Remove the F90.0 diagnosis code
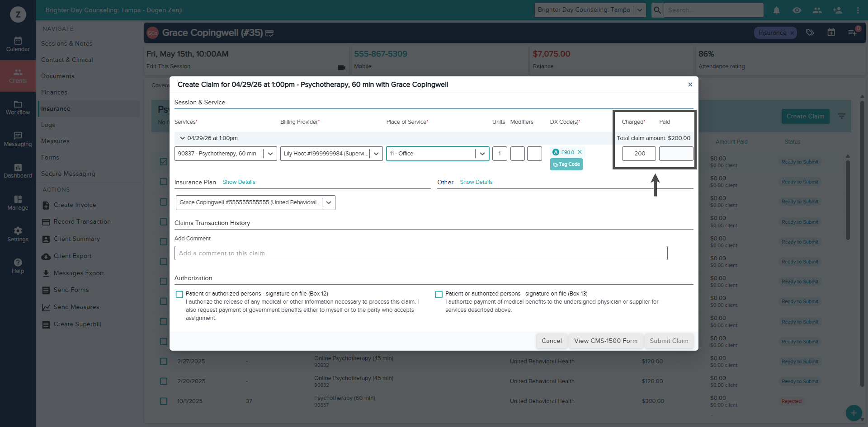The height and width of the screenshot is (427, 868). (580, 152)
